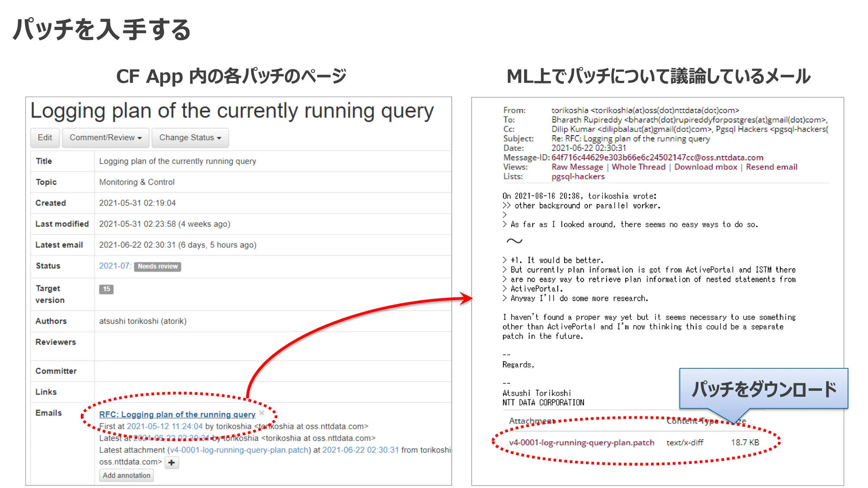
Task: Click the target version 15 badge
Action: click(x=106, y=289)
